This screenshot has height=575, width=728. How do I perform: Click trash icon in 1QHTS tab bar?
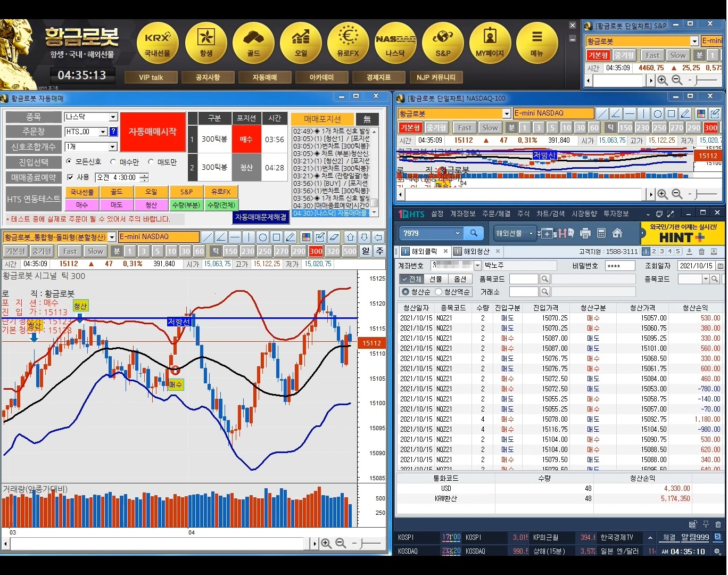tap(701, 251)
